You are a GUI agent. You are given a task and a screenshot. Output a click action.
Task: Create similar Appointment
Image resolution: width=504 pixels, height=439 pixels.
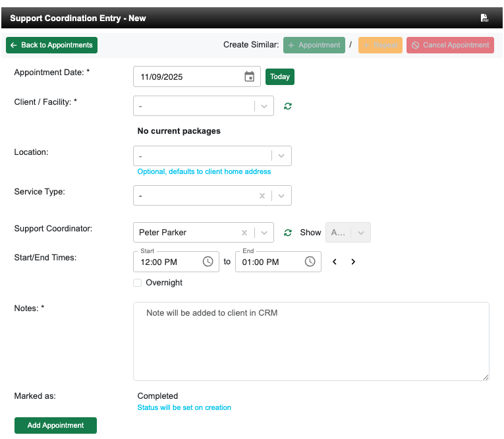[314, 45]
